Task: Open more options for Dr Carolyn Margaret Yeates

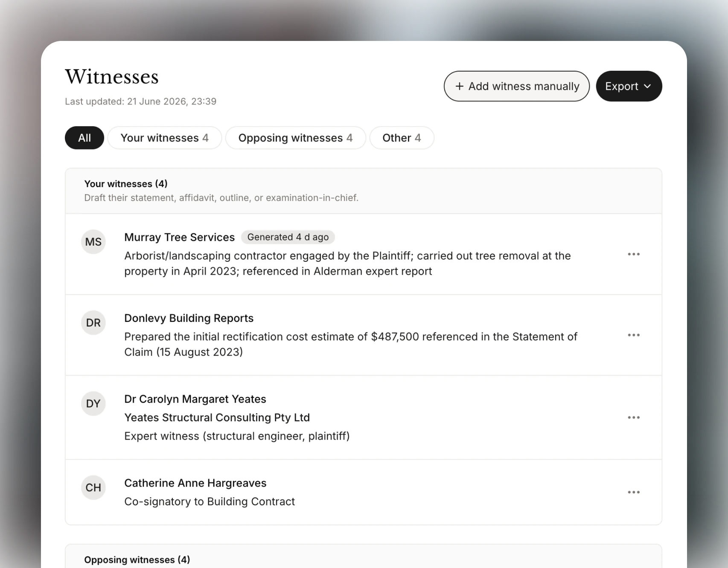Action: [x=634, y=417]
